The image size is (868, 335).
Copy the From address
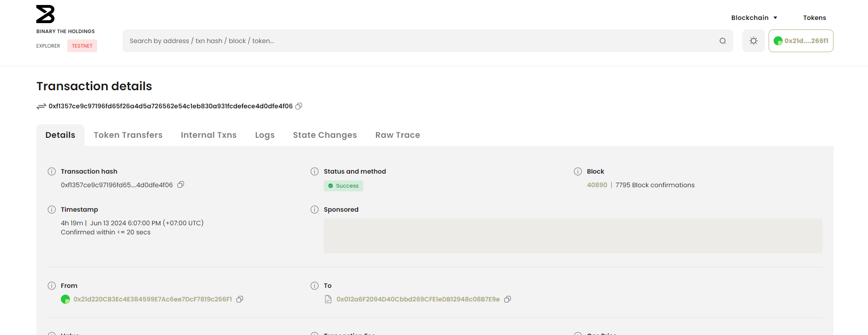240,299
